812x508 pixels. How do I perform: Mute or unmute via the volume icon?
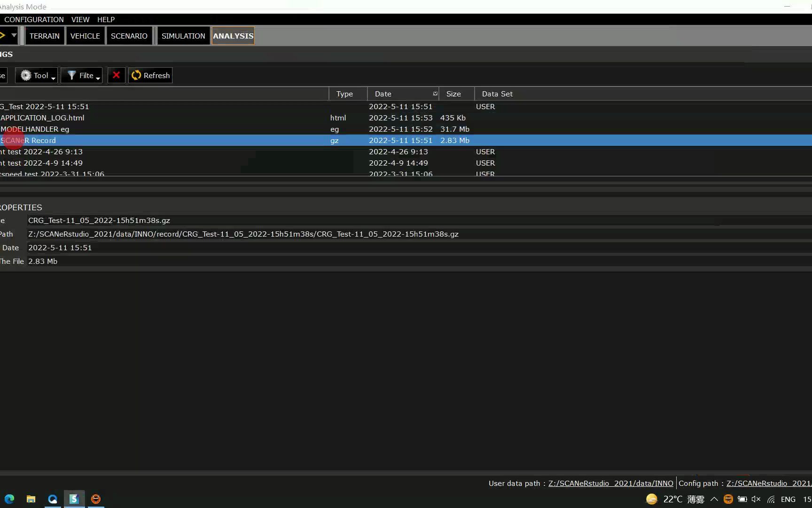[756, 499]
